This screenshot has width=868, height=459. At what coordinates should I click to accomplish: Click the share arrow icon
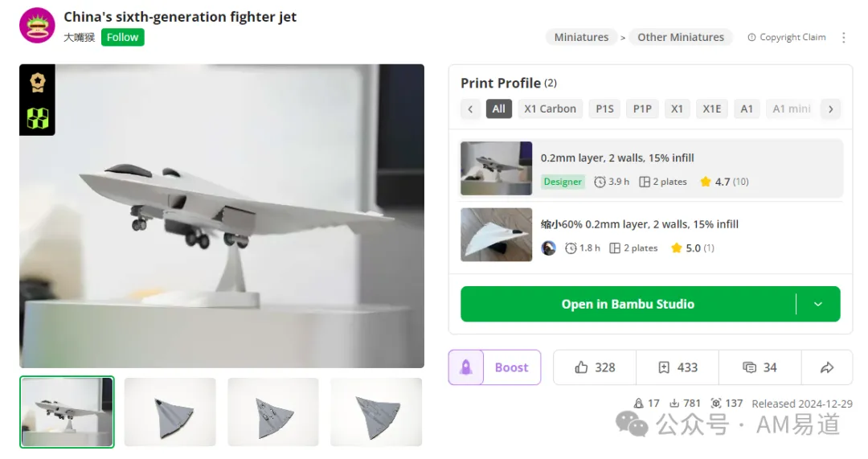(827, 367)
